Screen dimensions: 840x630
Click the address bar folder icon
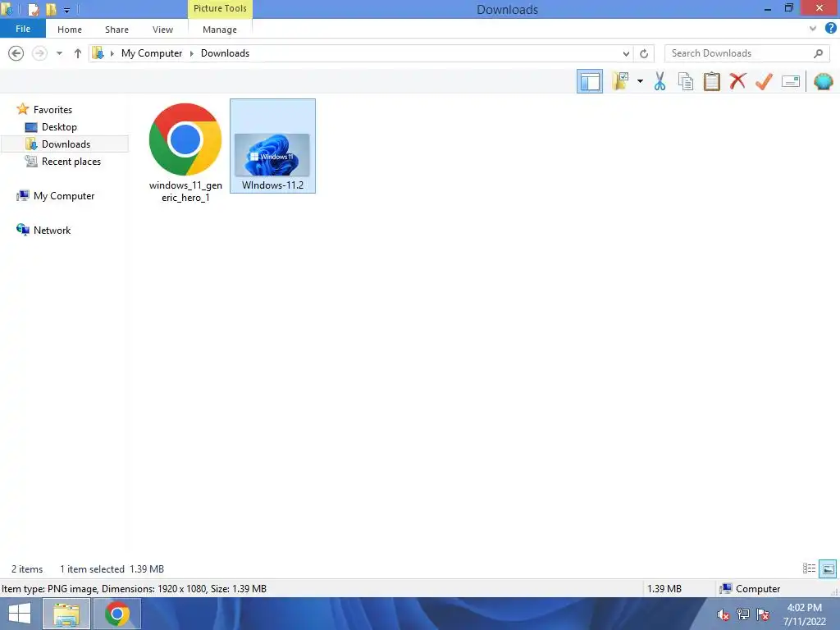tap(98, 53)
